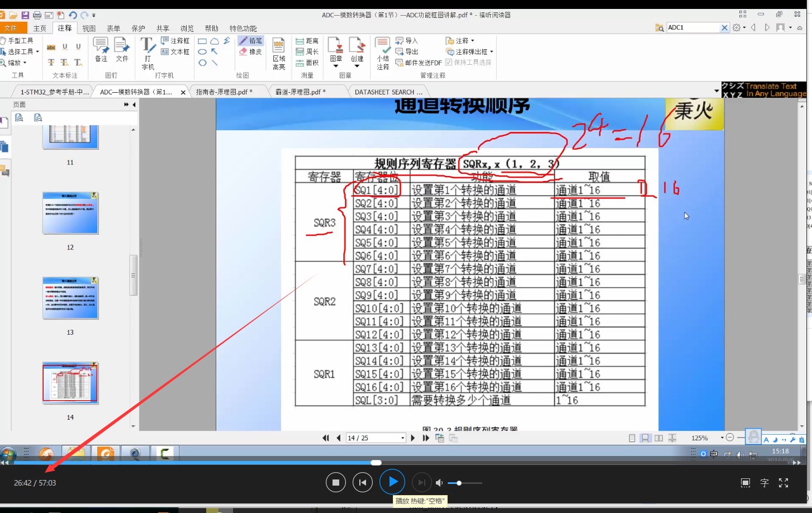Switch to the 视图 ribbon tab
This screenshot has height=513, width=812.
[x=88, y=27]
